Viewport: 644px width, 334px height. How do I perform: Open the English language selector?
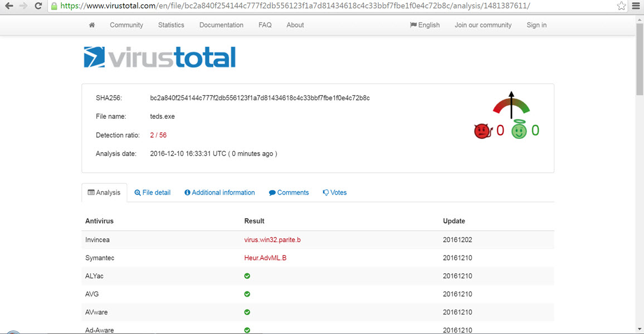[425, 25]
